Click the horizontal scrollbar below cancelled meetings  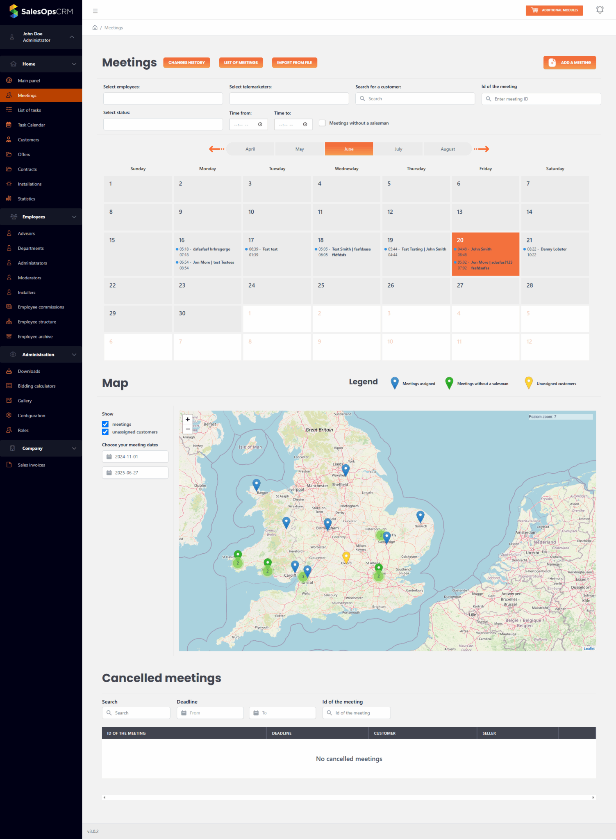348,797
